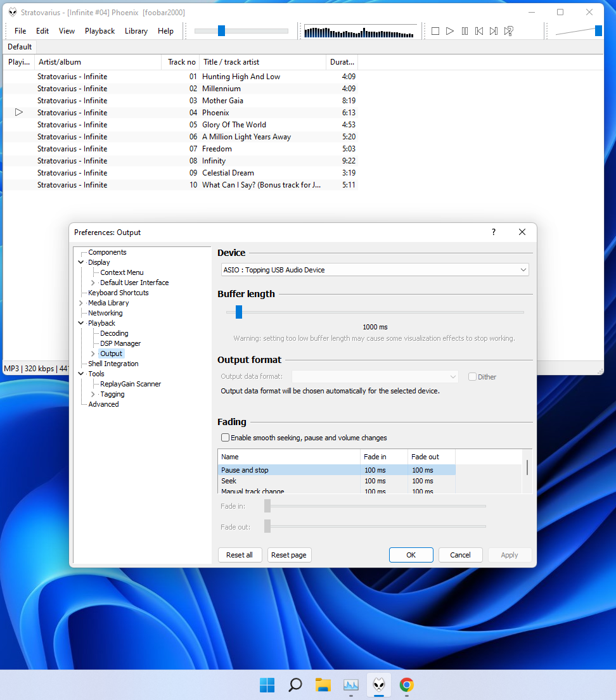Select ReplayGain Scanner tree item

pyautogui.click(x=131, y=384)
